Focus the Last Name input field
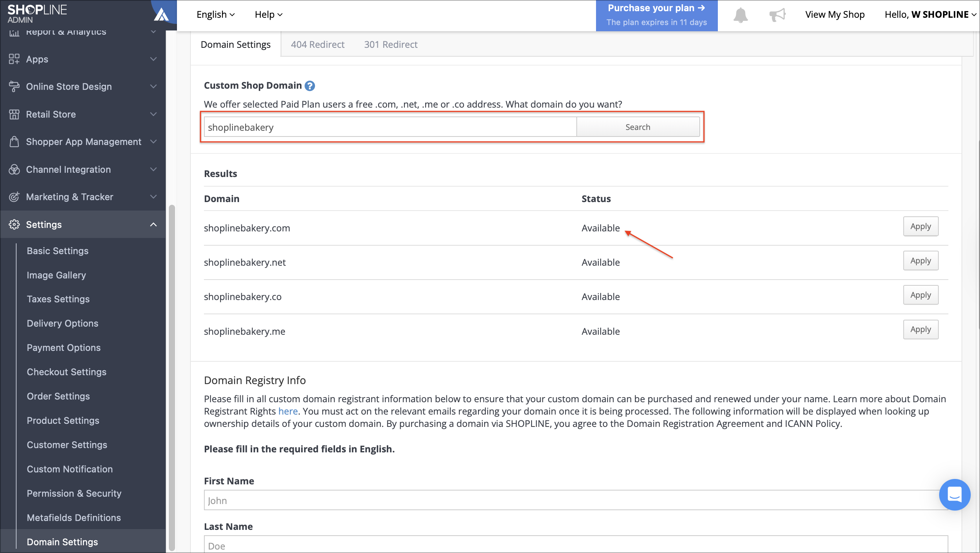This screenshot has width=980, height=553. pos(576,544)
